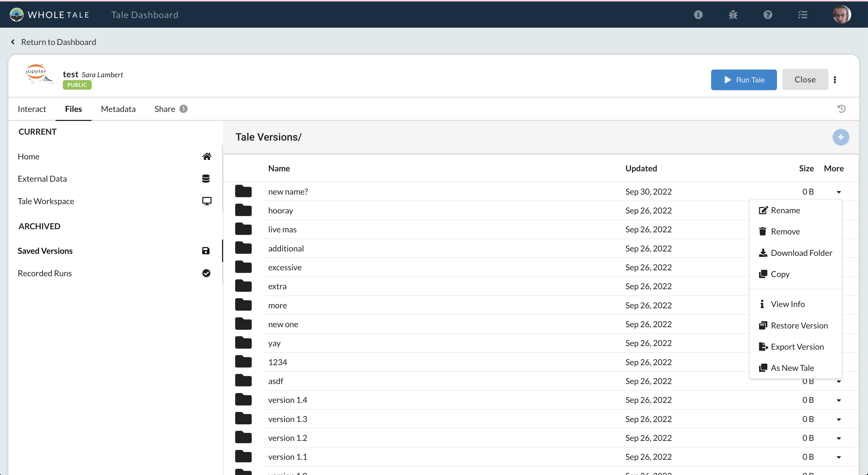Select the External Data database icon
Image resolution: width=868 pixels, height=475 pixels.
(x=207, y=179)
